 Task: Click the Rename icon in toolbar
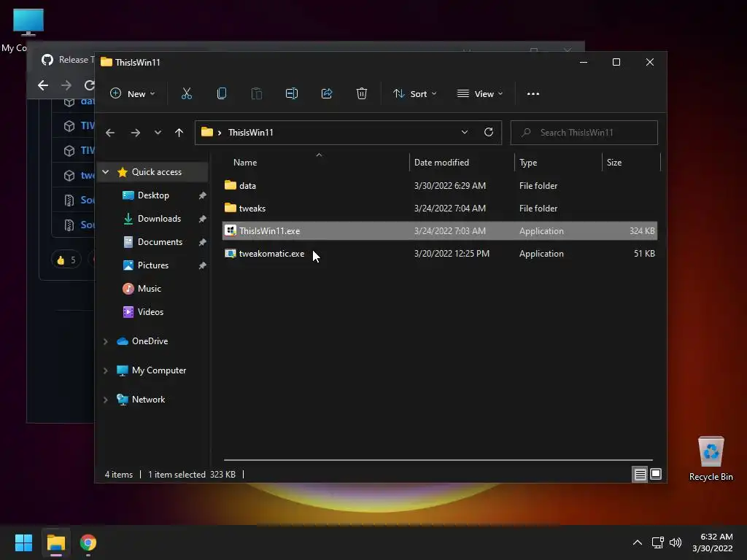(292, 94)
